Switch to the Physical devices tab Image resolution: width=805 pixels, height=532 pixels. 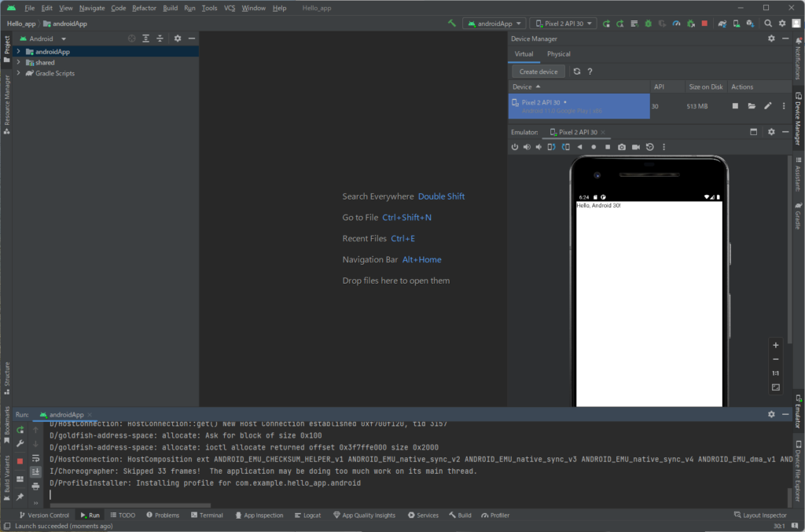click(x=558, y=54)
